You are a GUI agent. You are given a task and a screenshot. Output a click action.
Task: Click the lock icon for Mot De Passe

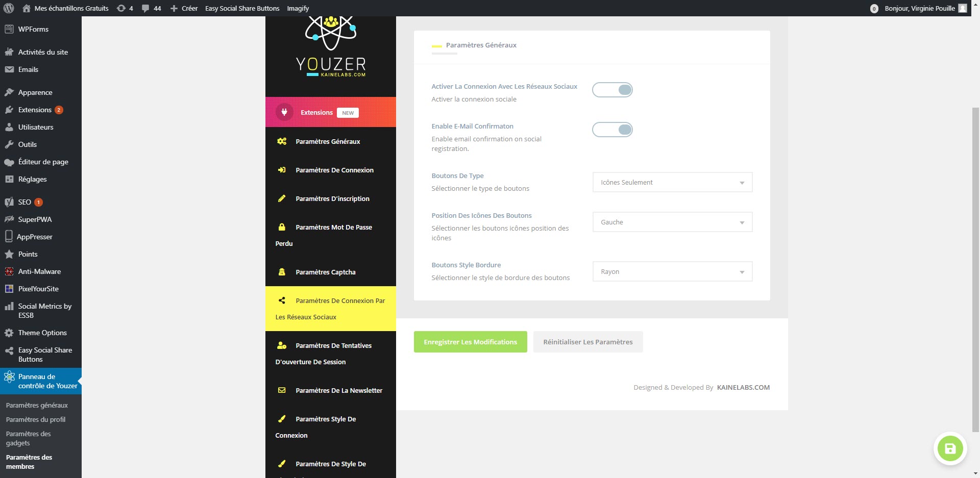pyautogui.click(x=282, y=227)
